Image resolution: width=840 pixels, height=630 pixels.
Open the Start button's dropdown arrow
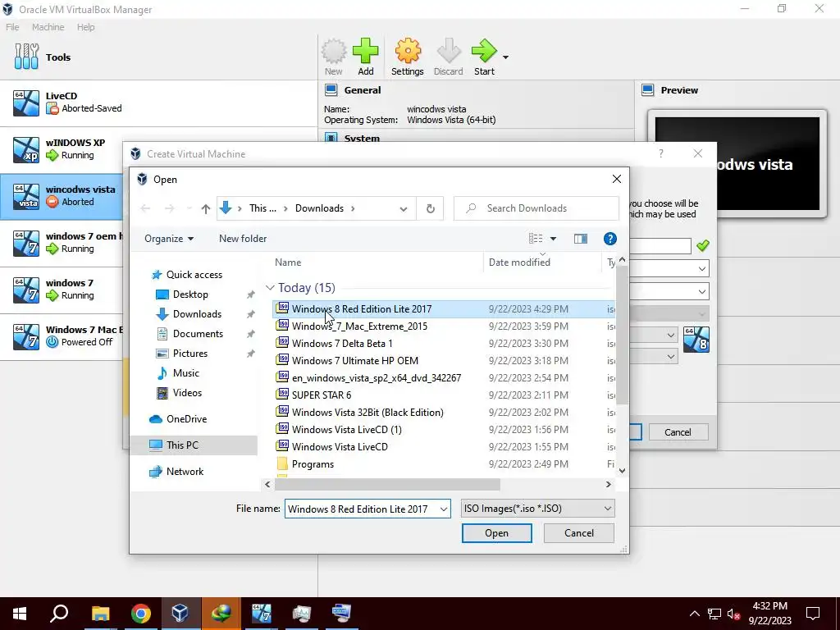coord(505,57)
